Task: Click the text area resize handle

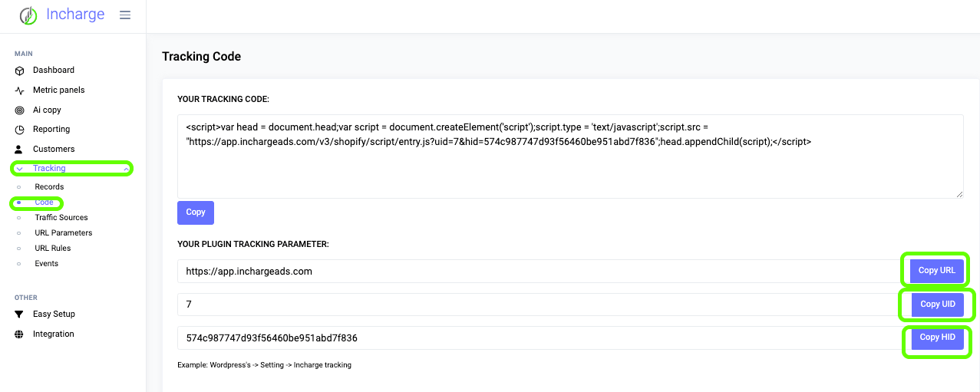Action: (959, 194)
